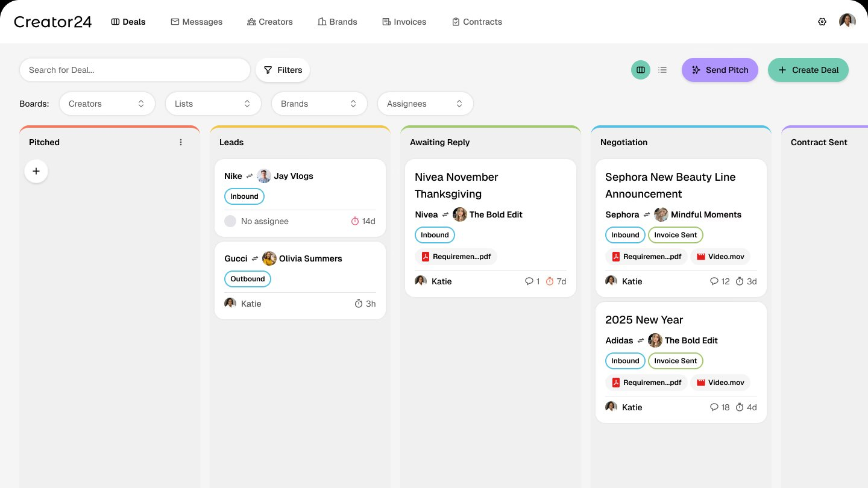Click the 3h timer on Gucci card
The image size is (868, 488).
coord(365,304)
